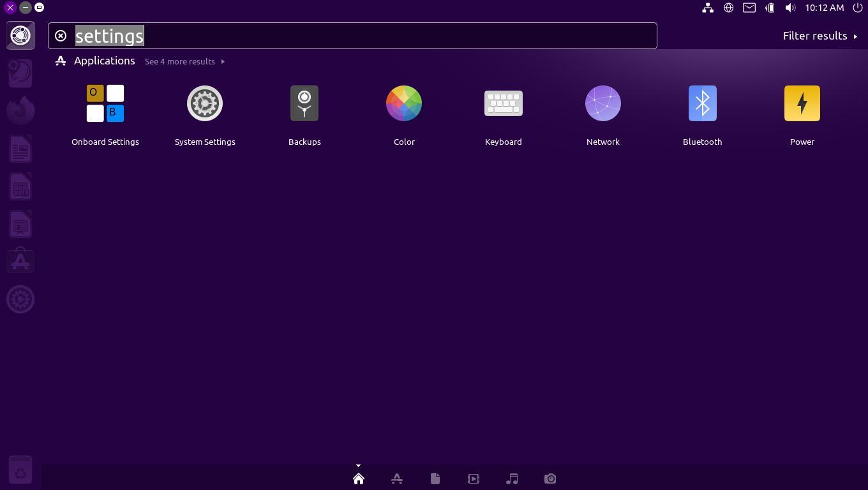
Task: Switch to the Applications lens tab
Action: coord(397,479)
